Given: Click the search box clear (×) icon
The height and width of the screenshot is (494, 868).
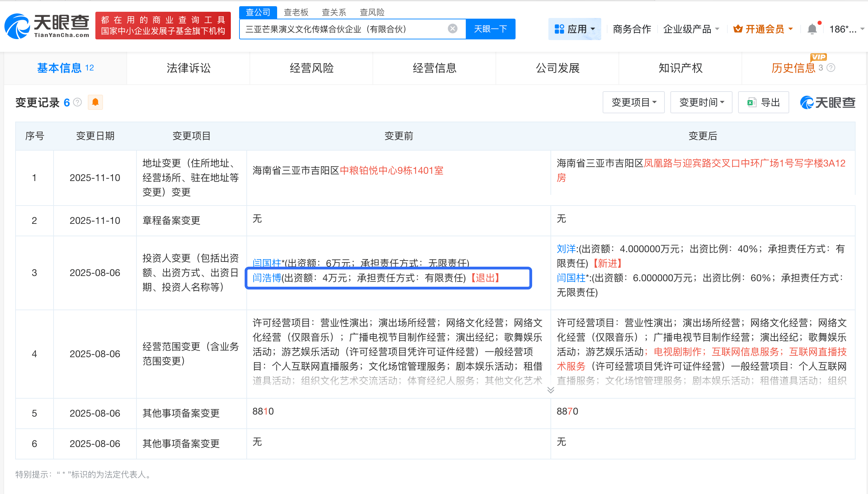Looking at the screenshot, I should pos(452,28).
